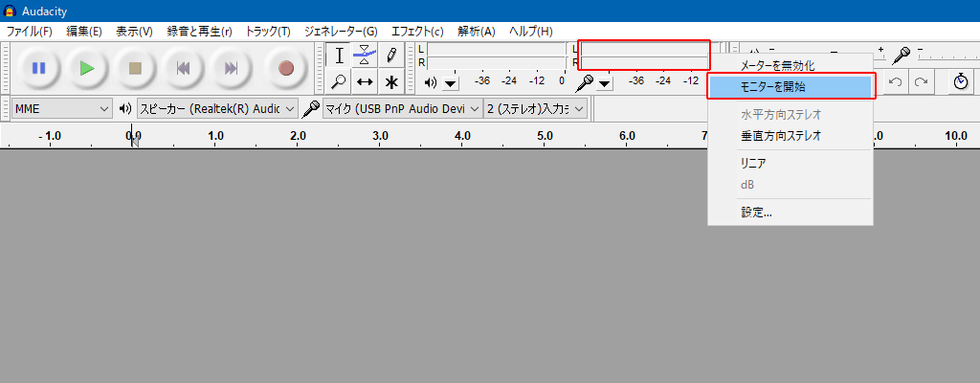Choose モニターを開始 from context menu

click(x=790, y=87)
